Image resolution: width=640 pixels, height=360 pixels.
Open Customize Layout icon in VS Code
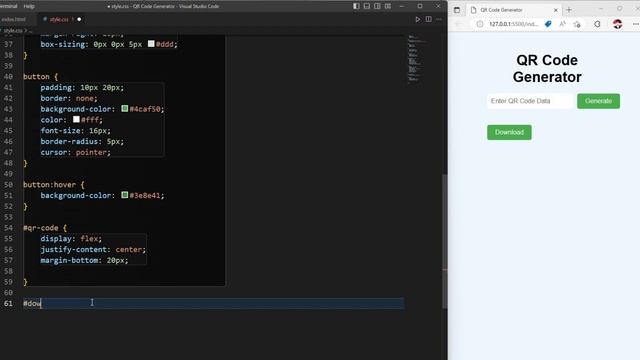[388, 6]
